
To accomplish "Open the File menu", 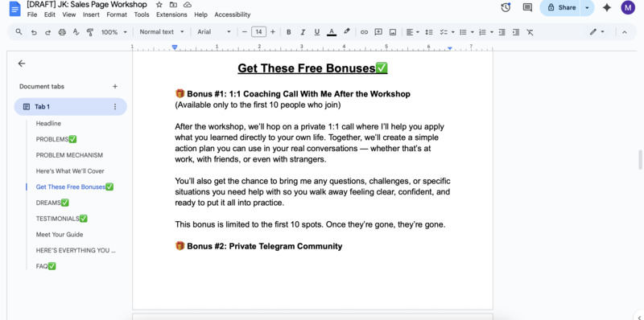I will (x=32, y=14).
